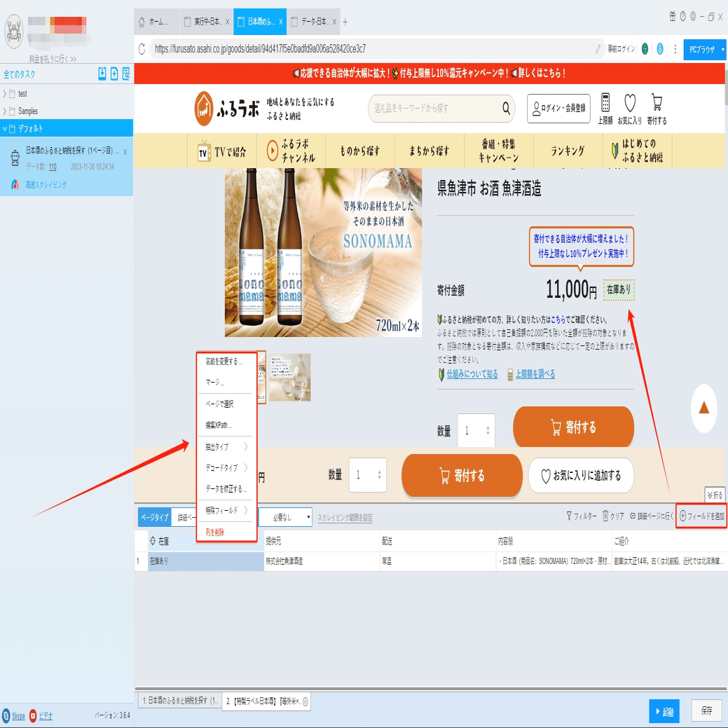Click the ビデオ video icon at bottom
728x728 pixels.
pyautogui.click(x=33, y=715)
